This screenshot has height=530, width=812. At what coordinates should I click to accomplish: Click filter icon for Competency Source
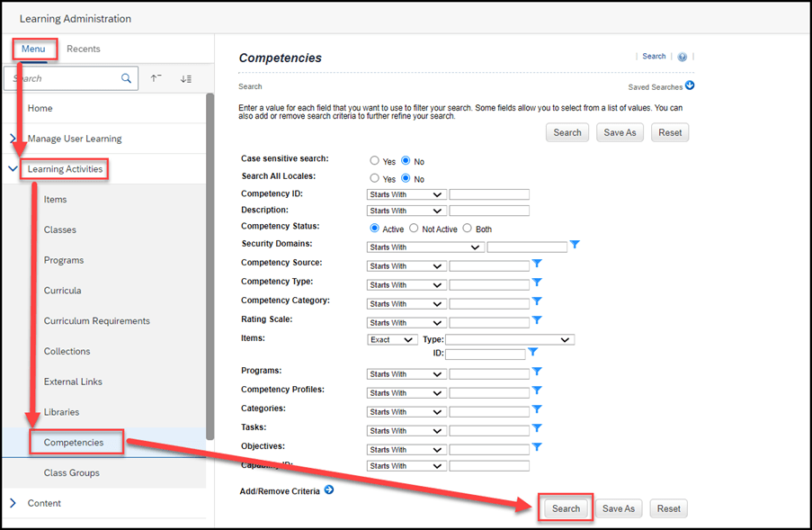point(537,265)
